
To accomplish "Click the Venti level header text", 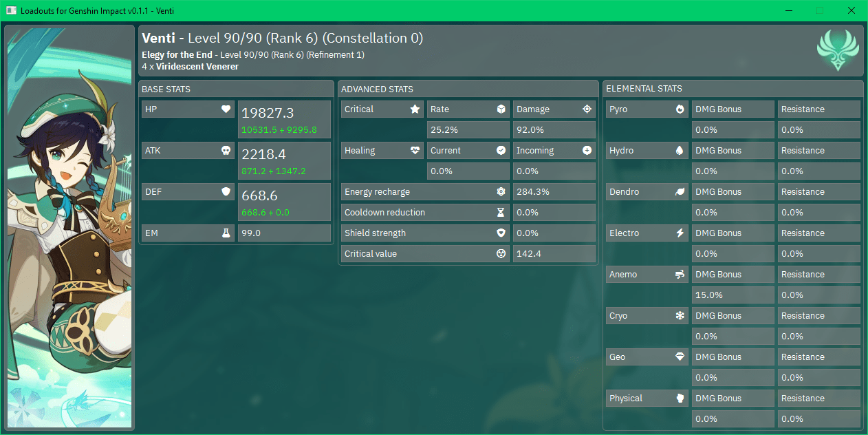I will click(x=283, y=39).
